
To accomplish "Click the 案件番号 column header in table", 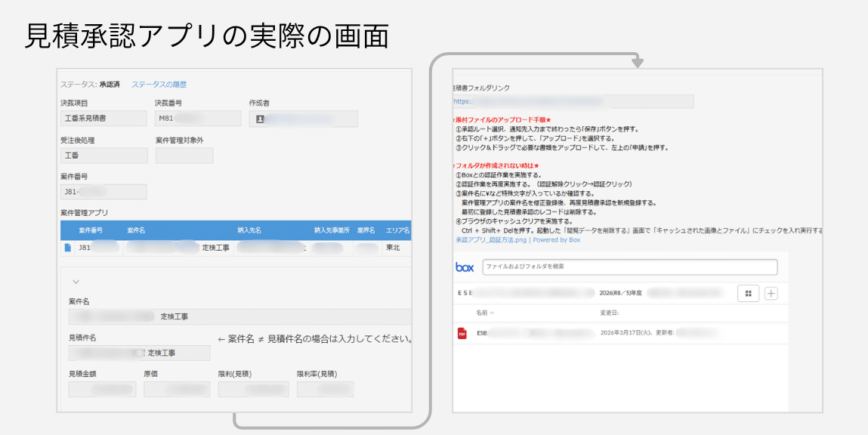I will coord(91,230).
